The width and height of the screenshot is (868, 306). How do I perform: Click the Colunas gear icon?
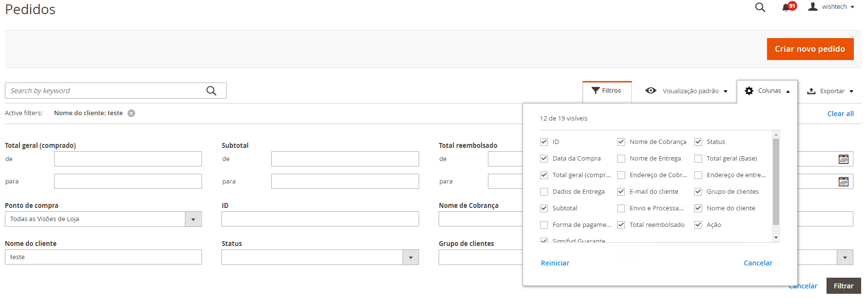[x=749, y=91]
